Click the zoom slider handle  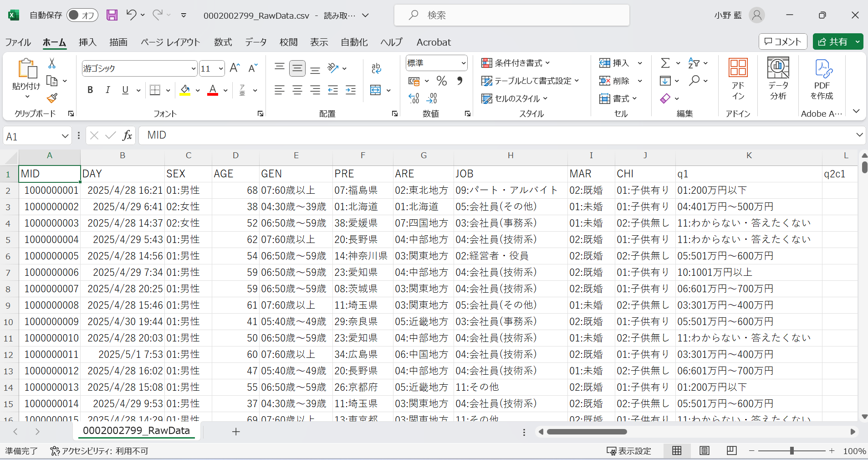click(x=791, y=450)
